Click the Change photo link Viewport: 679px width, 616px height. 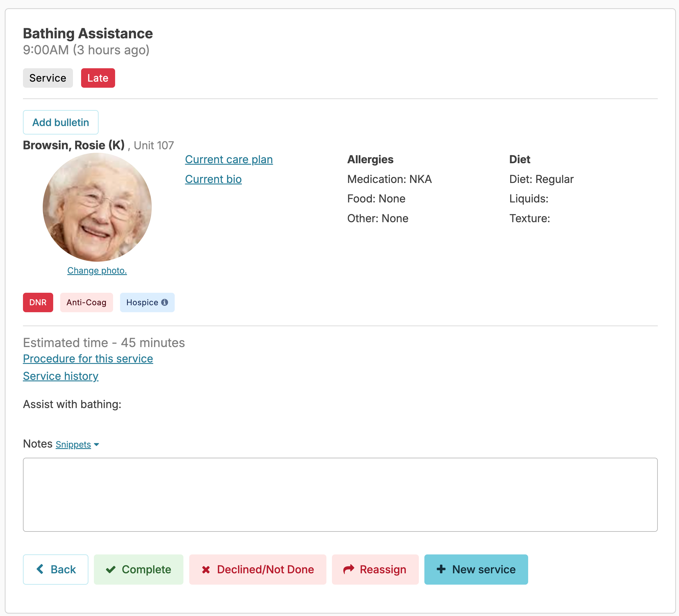(x=97, y=271)
